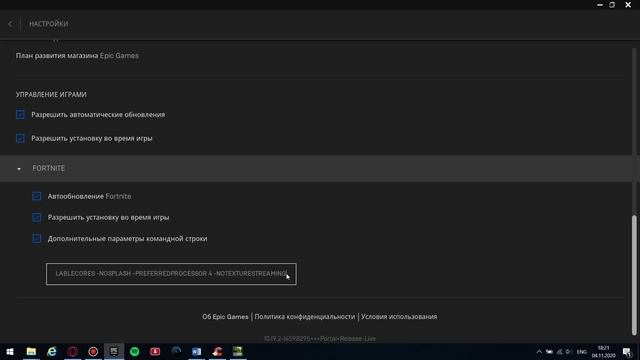Open Opera browser from taskbar
The height and width of the screenshot is (360, 640).
(x=73, y=351)
